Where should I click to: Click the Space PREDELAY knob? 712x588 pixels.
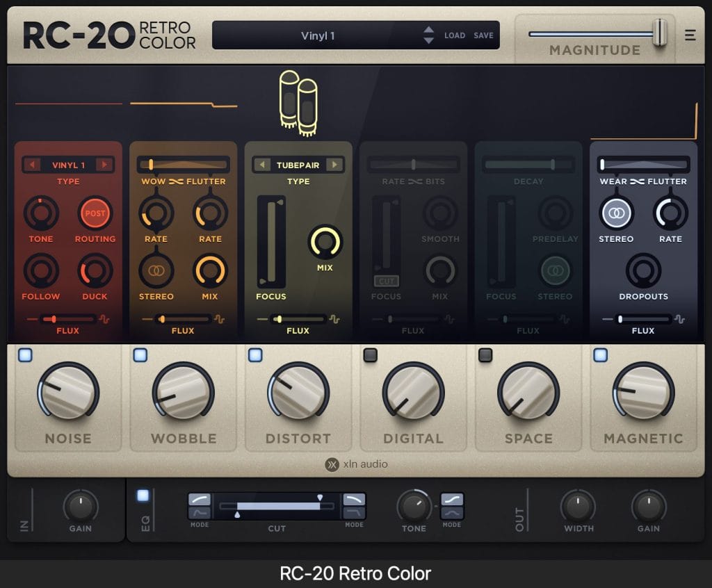pos(555,213)
